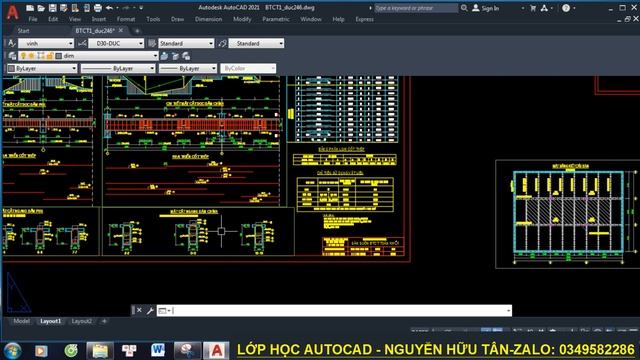Viewport: 640px width, 360px height.
Task: Open the Format menu
Action: pos(126,19)
